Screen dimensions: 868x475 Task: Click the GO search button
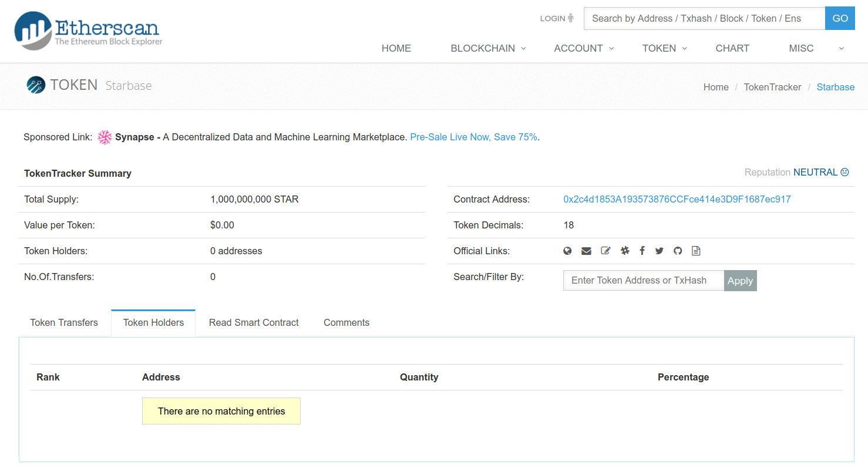(x=840, y=18)
